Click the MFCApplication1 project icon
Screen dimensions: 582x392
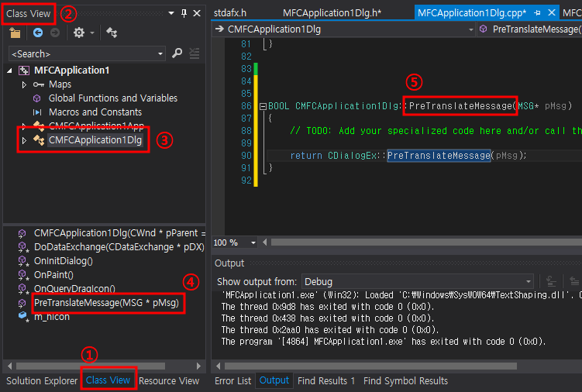click(x=24, y=70)
